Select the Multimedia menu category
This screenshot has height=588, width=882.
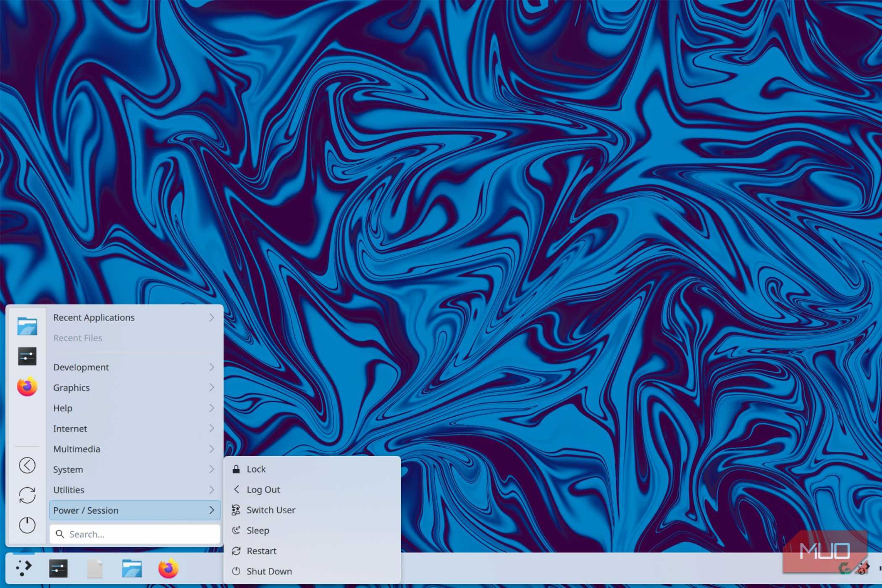(x=134, y=449)
